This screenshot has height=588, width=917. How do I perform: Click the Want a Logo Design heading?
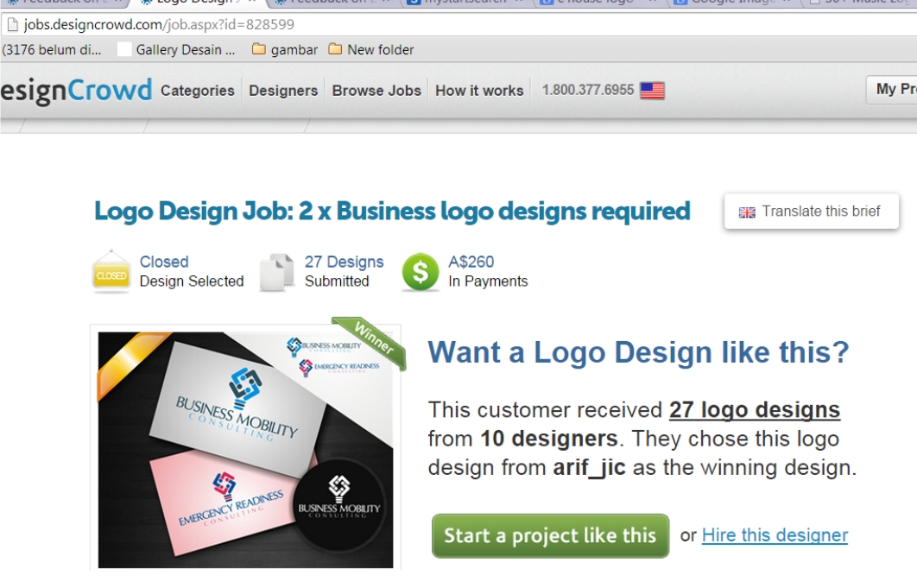click(x=638, y=352)
